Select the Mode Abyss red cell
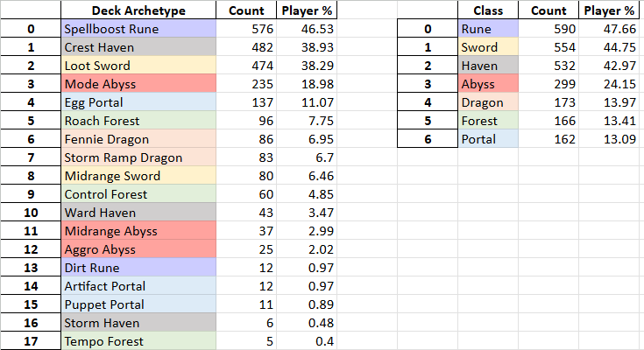Image resolution: width=644 pixels, height=350 pixels. coord(138,84)
